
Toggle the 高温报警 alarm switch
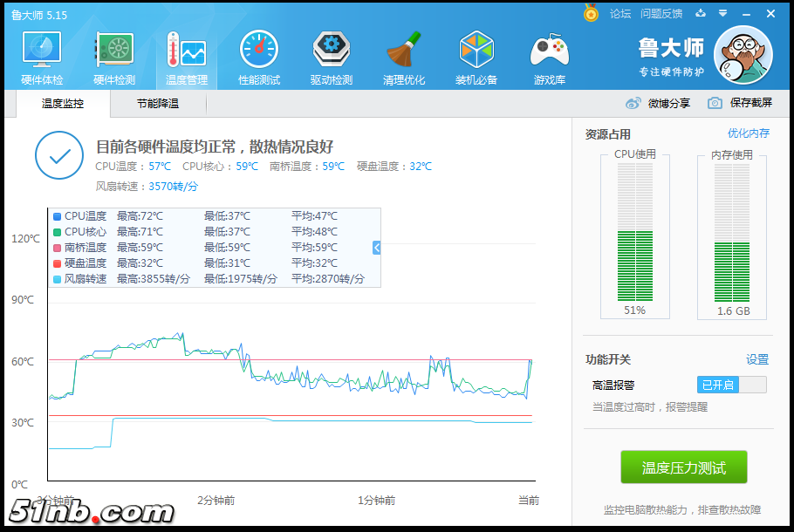click(732, 385)
